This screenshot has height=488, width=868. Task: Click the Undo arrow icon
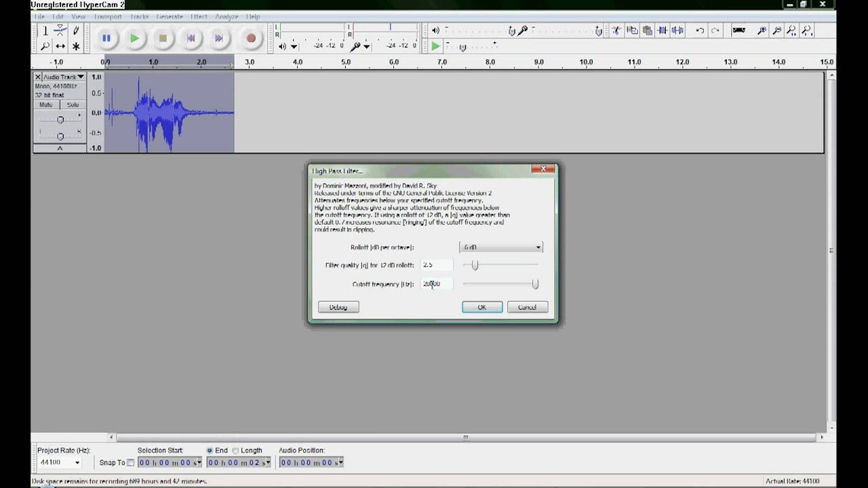click(x=700, y=30)
